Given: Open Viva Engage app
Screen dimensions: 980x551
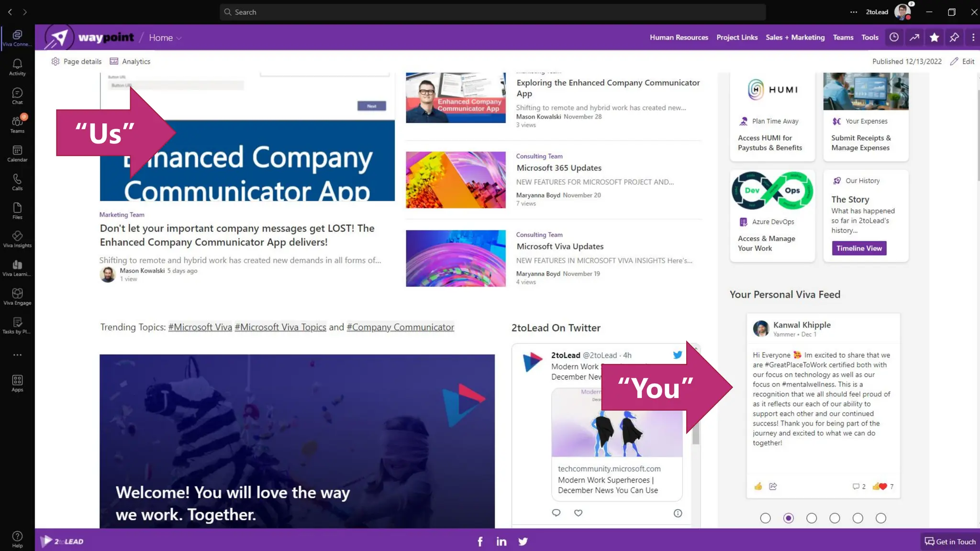Looking at the screenshot, I should tap(17, 297).
